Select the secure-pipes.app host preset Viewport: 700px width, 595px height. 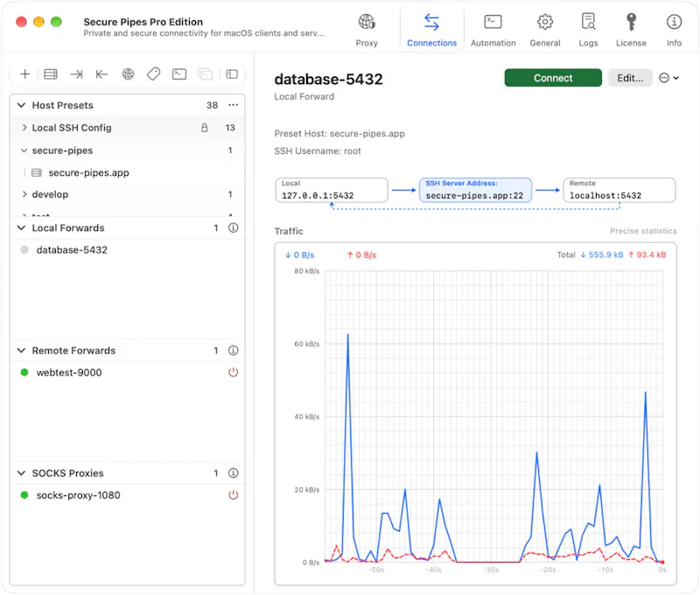127,172
